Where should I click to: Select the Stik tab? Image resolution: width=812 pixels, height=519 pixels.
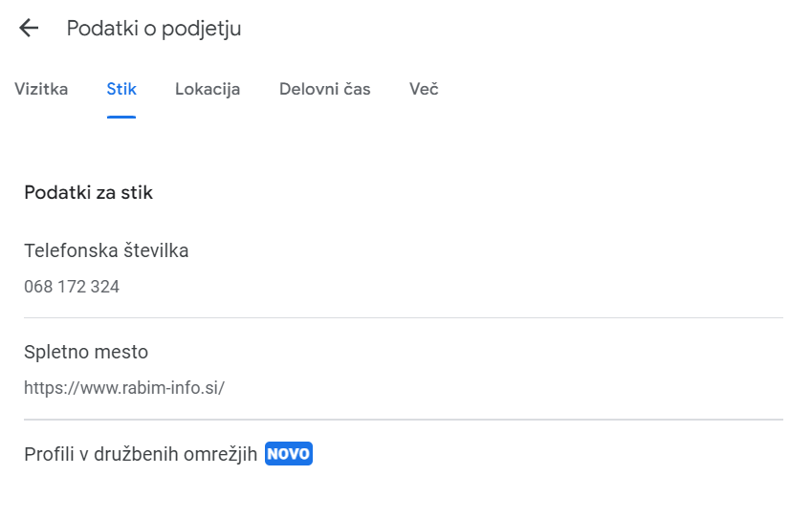pos(121,90)
